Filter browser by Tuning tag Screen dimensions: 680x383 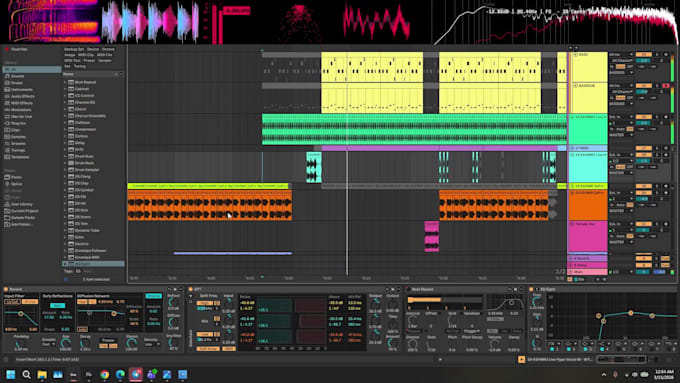point(79,66)
